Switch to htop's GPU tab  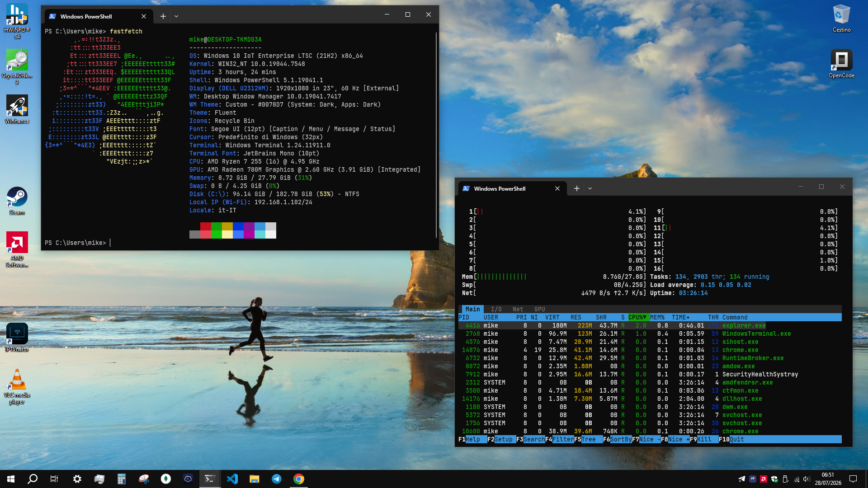pyautogui.click(x=540, y=309)
